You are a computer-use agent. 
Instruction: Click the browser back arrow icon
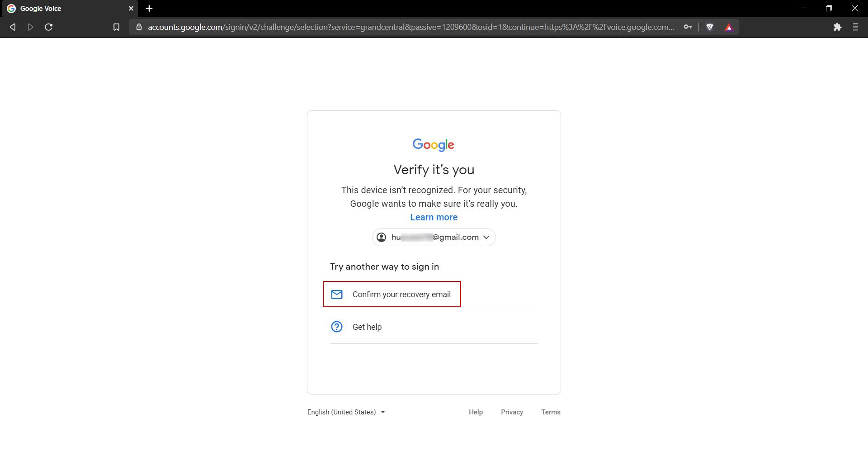tap(13, 27)
